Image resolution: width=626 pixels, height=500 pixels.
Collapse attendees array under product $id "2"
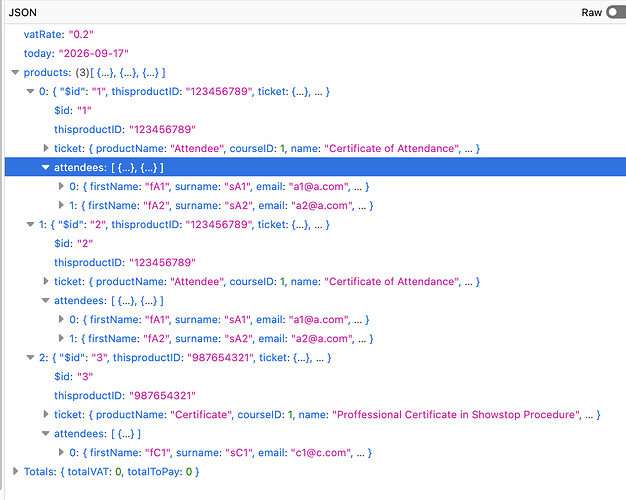46,300
